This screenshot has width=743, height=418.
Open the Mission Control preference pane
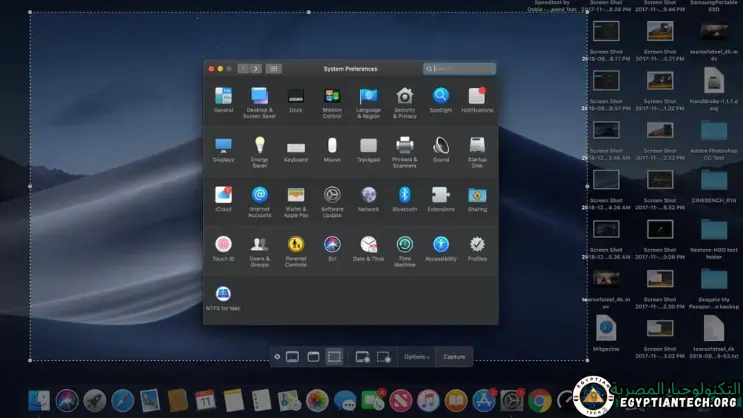(x=332, y=97)
